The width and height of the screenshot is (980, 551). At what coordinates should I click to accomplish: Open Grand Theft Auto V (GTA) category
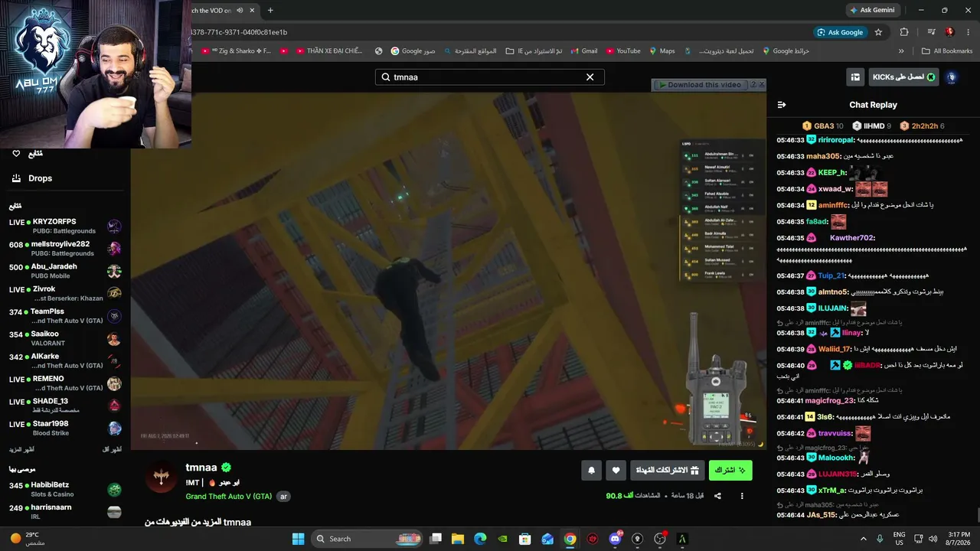tap(228, 497)
